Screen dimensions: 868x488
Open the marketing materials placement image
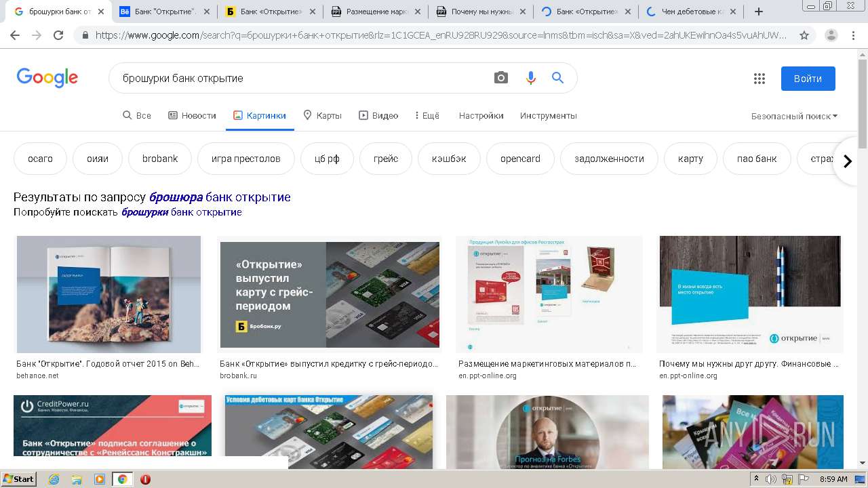pyautogui.click(x=549, y=294)
